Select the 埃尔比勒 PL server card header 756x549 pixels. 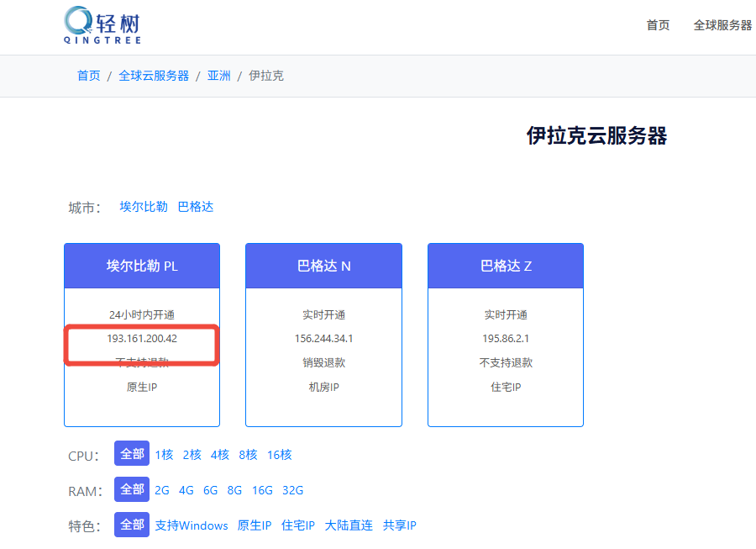142,266
